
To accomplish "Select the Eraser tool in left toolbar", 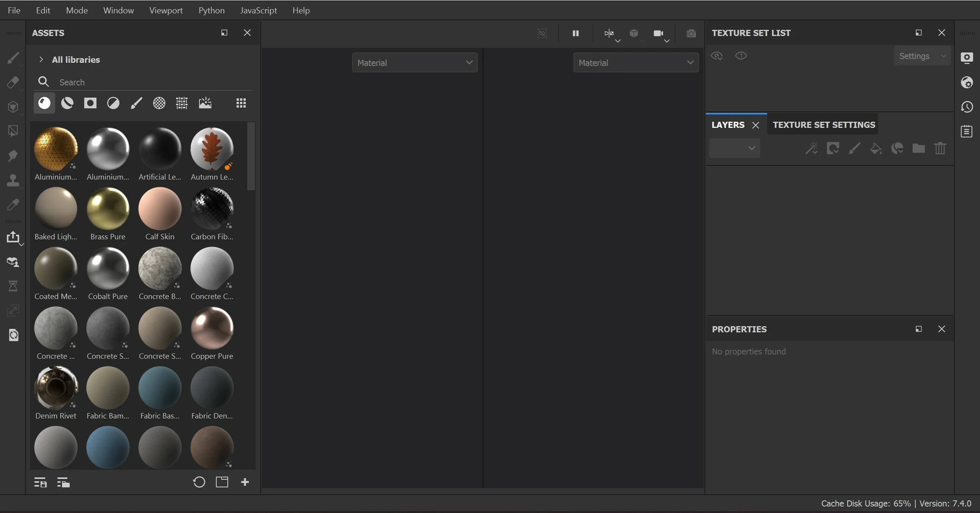I will tap(13, 82).
